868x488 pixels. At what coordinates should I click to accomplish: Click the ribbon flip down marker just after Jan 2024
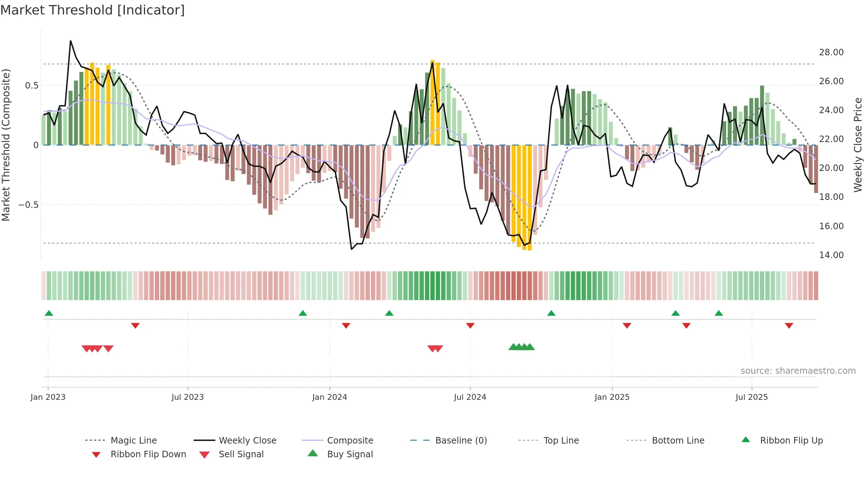[346, 326]
